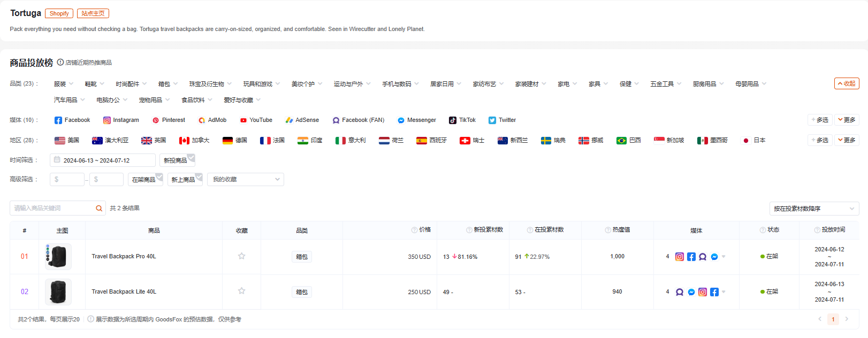Click the help icon beside 新投素材数 header
868x338 pixels.
coord(469,230)
